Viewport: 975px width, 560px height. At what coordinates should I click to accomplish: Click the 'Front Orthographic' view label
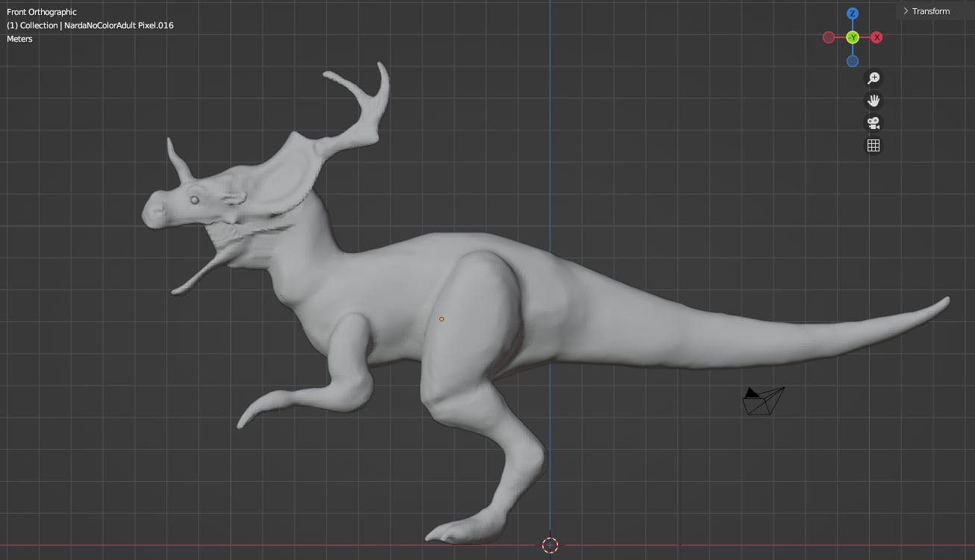[x=42, y=12]
